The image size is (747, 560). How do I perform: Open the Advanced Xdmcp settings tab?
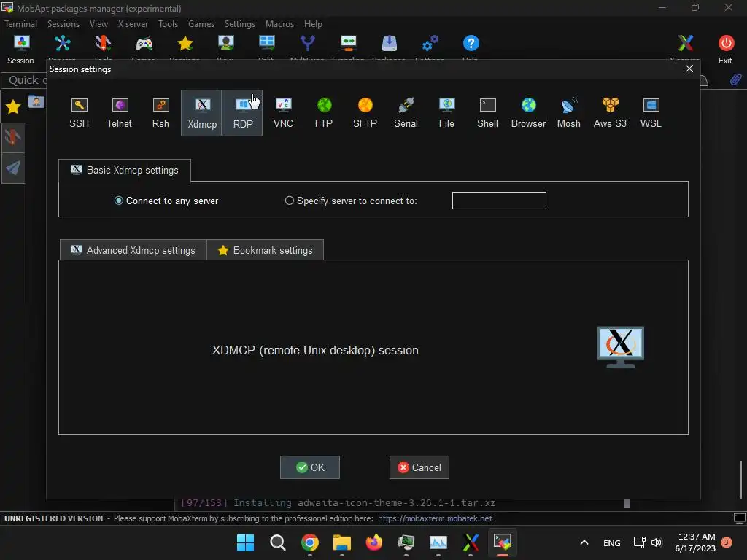point(133,250)
